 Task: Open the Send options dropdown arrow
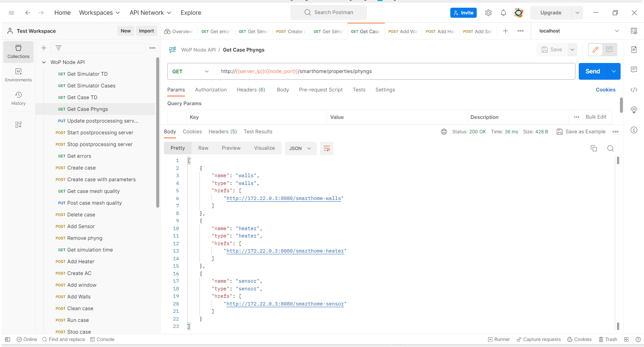[614, 71]
